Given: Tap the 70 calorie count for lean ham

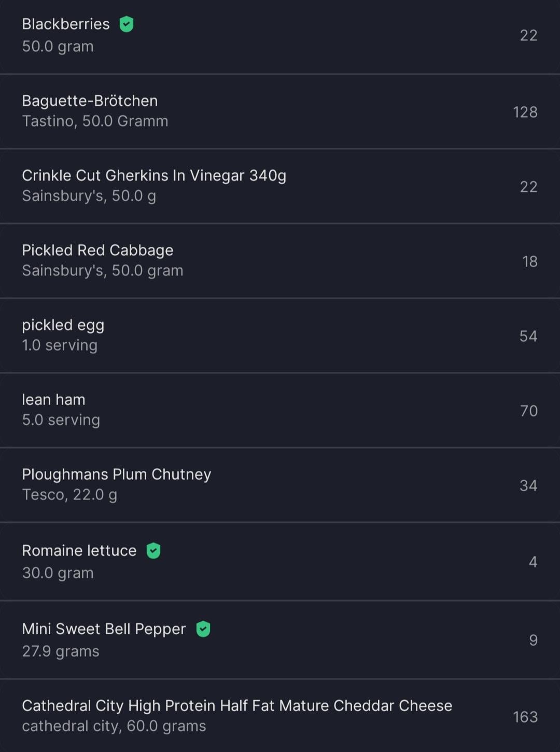Looking at the screenshot, I should click(528, 411).
